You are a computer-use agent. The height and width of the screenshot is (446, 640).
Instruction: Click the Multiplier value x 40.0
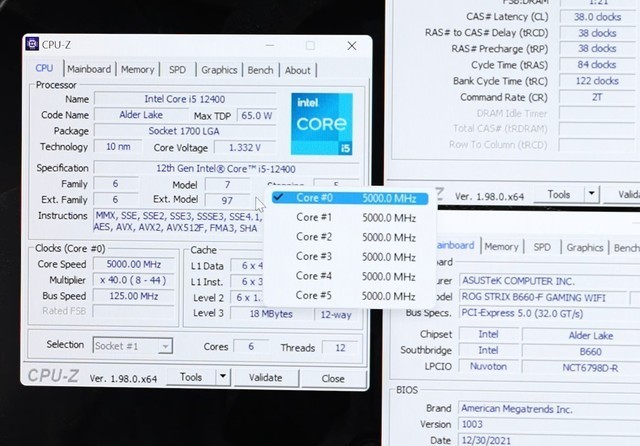tap(133, 280)
